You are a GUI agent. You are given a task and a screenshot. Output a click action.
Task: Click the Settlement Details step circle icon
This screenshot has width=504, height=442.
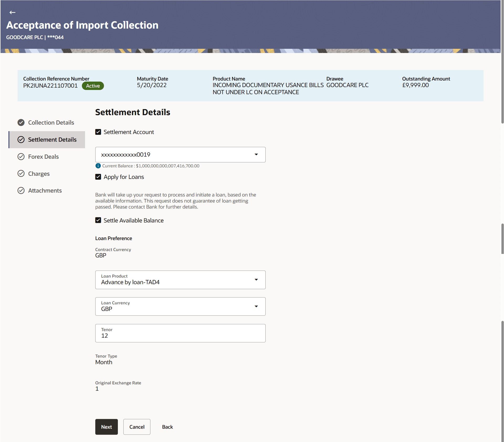click(x=21, y=140)
